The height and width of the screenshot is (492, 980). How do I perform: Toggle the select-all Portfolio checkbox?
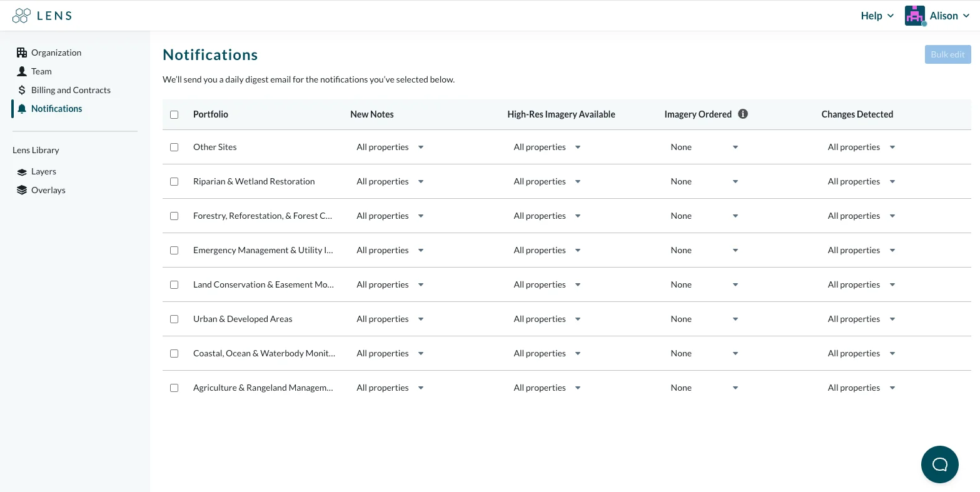click(174, 114)
